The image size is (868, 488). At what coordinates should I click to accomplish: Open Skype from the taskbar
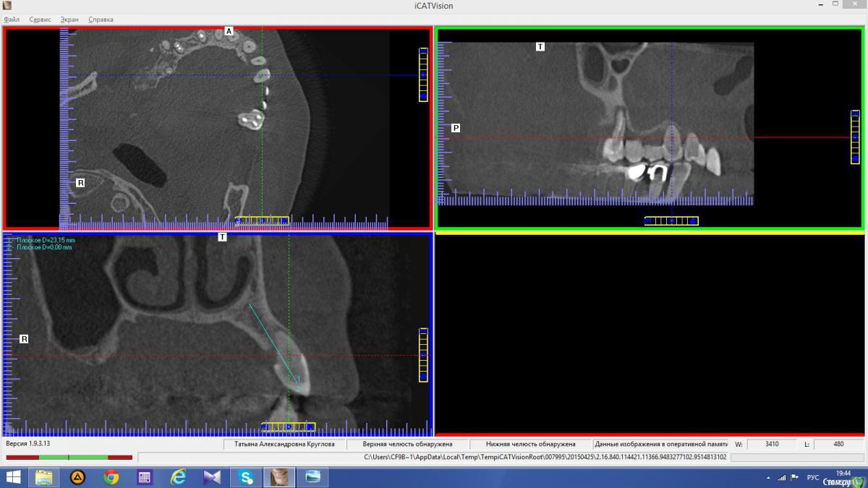click(245, 477)
